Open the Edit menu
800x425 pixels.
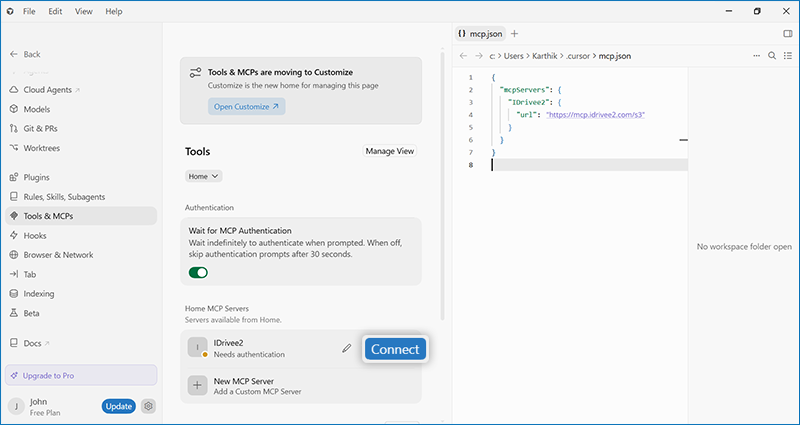coord(55,11)
